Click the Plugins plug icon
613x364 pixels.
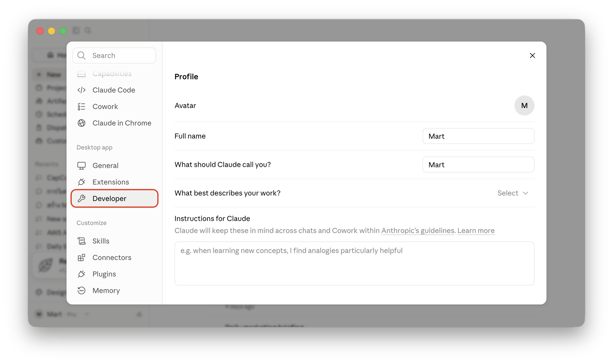click(x=81, y=274)
